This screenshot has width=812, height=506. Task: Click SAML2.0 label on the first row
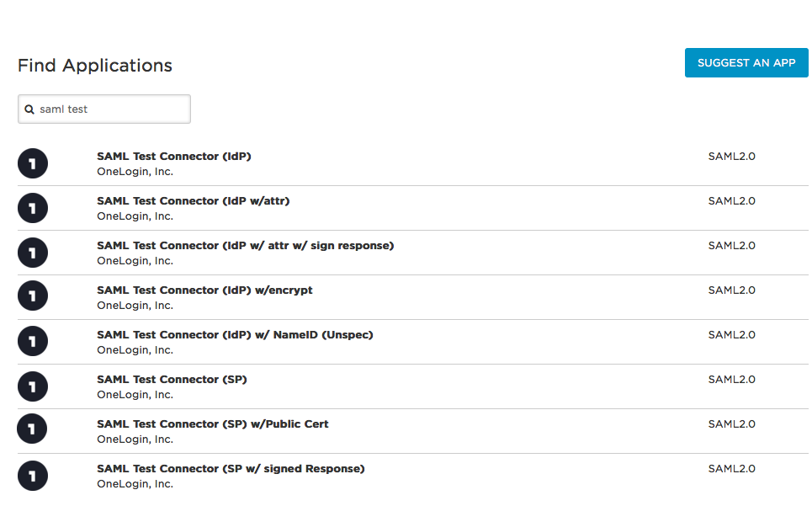click(x=732, y=157)
